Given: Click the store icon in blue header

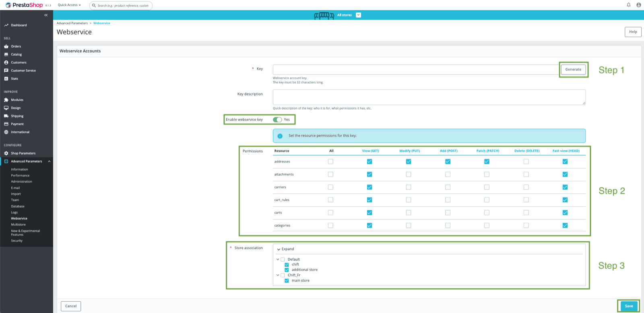Looking at the screenshot, I should pos(324,16).
